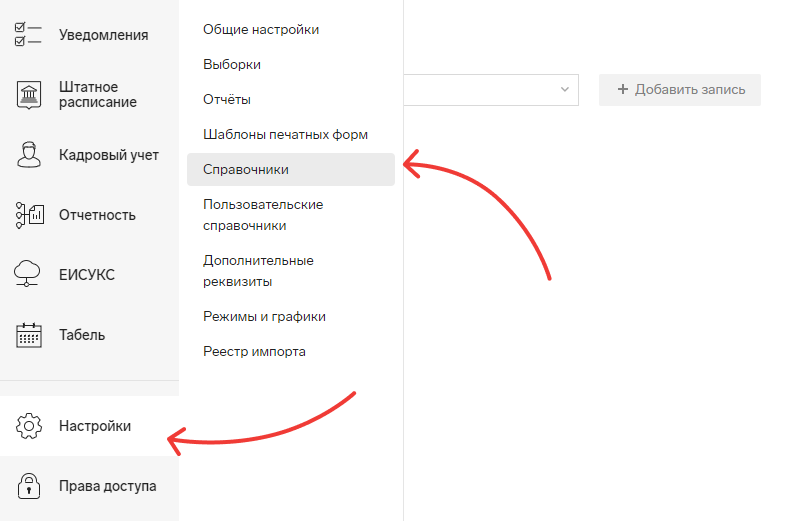Open Общие настройки submenu item
The width and height of the screenshot is (803, 521).
(x=261, y=29)
